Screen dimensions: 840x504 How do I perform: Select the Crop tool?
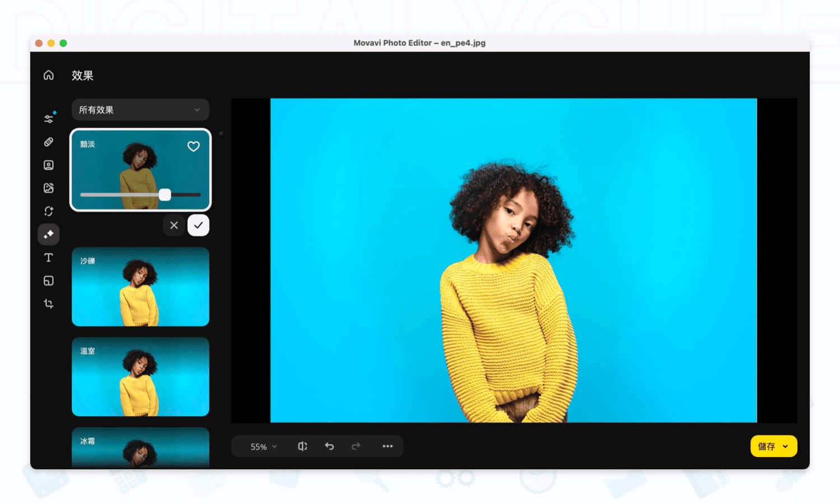coord(48,304)
